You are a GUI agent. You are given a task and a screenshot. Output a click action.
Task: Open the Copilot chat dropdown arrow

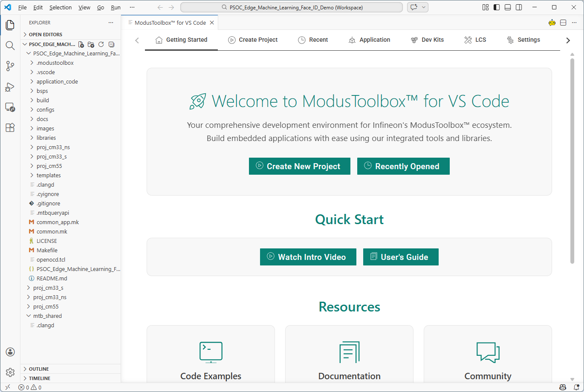click(424, 7)
